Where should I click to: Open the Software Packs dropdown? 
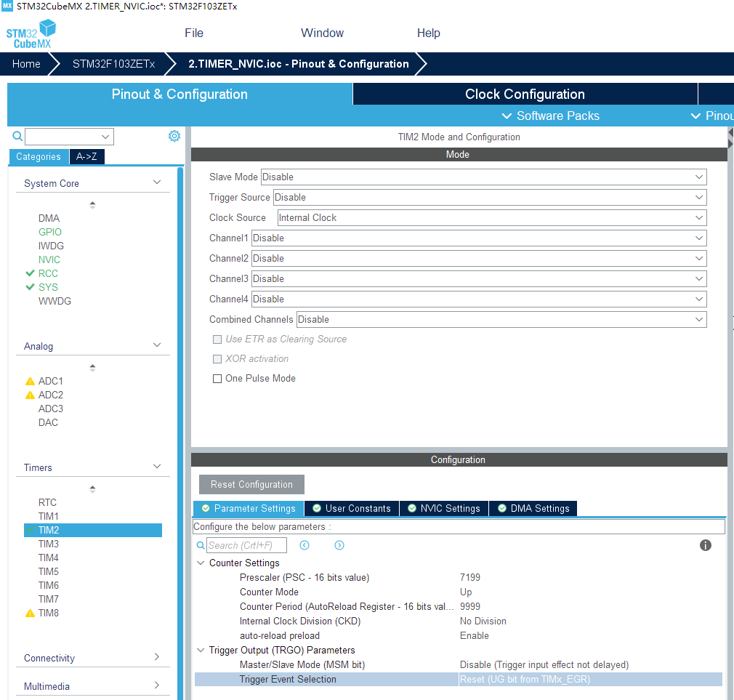pyautogui.click(x=550, y=116)
